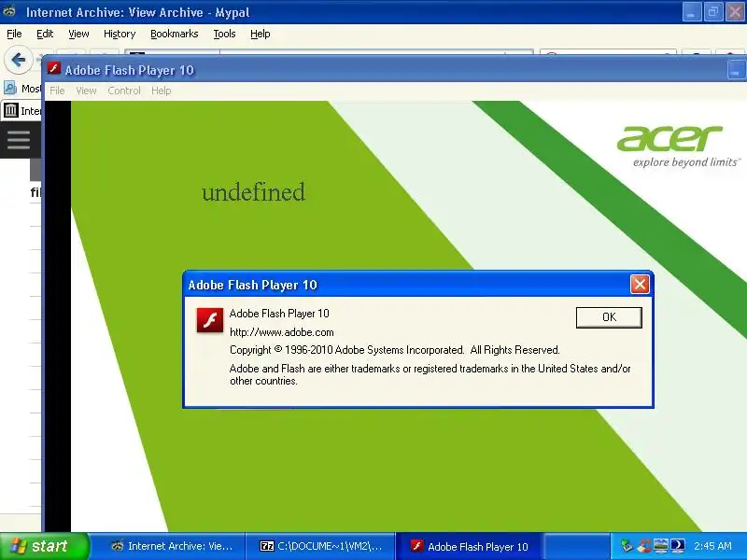Close the Adobe Flash Player about dialog
This screenshot has width=747, height=560.
tap(640, 285)
